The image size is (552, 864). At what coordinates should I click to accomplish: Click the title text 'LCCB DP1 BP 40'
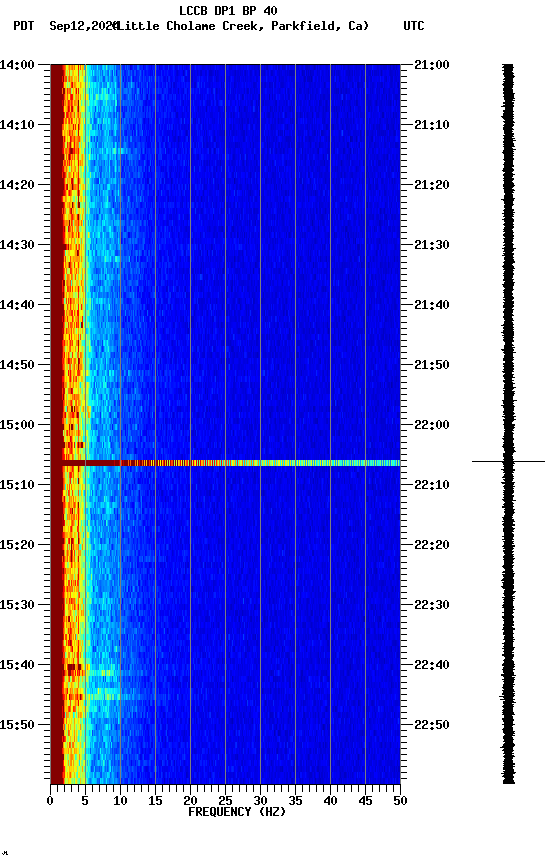228,10
